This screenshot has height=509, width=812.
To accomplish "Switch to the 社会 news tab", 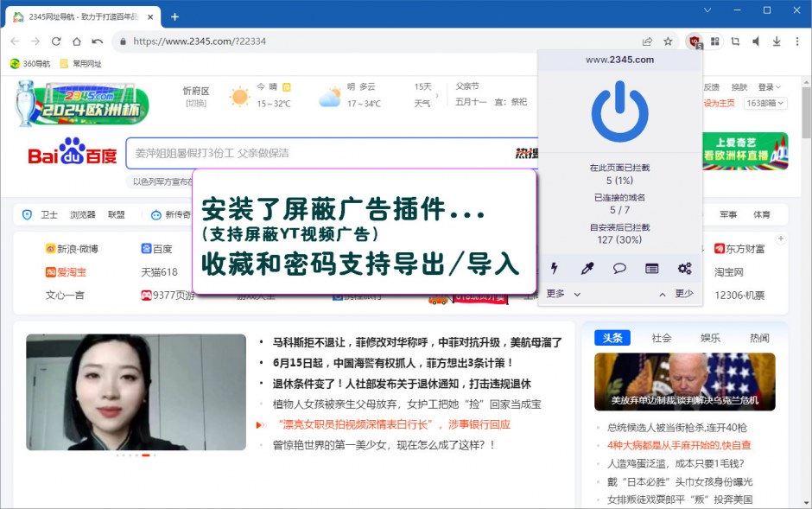I will tap(662, 338).
